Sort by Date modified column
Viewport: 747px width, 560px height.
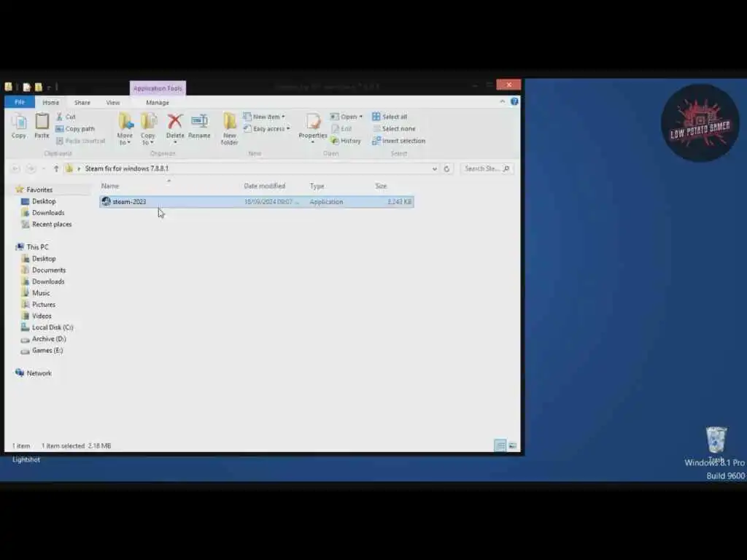[264, 186]
